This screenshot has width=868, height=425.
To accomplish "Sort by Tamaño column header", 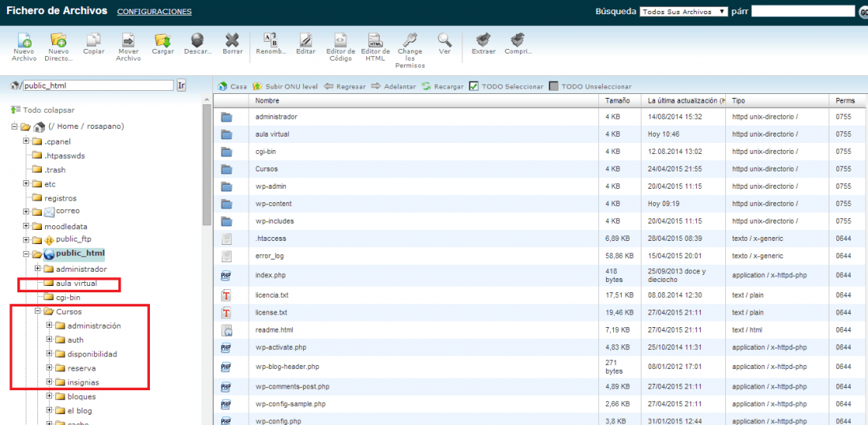I will tap(618, 101).
